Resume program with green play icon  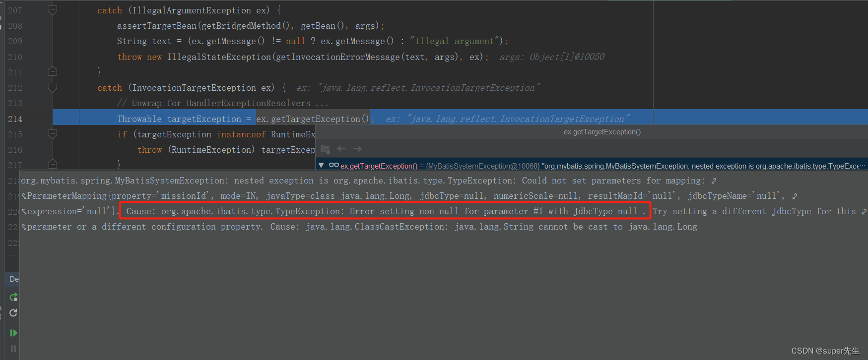pos(13,333)
